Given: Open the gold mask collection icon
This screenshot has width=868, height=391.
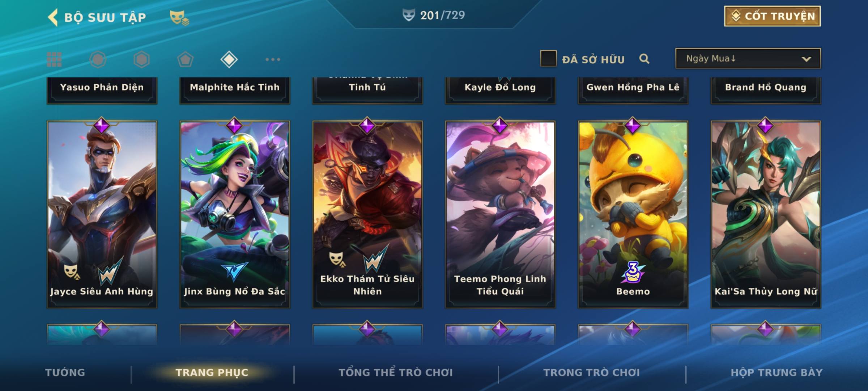Looking at the screenshot, I should point(179,18).
